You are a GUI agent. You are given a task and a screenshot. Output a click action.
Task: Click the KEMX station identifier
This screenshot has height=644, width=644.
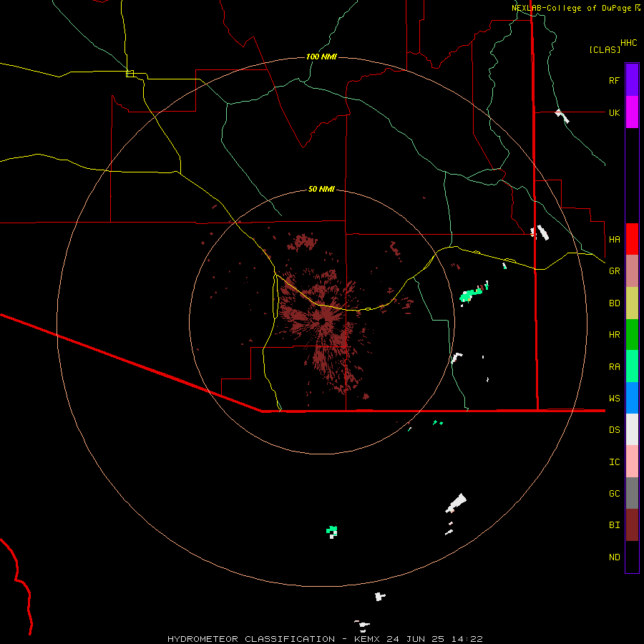(x=366, y=639)
